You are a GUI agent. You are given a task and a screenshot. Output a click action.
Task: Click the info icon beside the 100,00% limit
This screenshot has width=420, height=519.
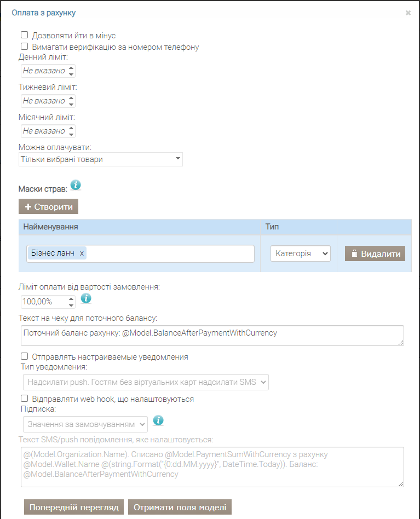(86, 298)
